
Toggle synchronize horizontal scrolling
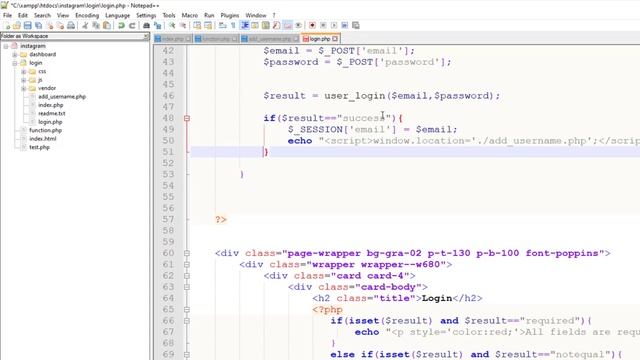tap(208, 25)
